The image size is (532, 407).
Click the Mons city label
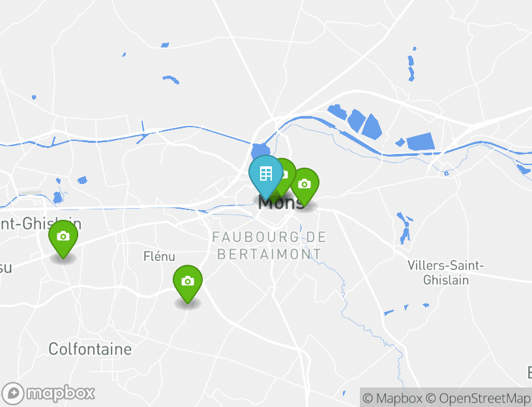tap(281, 203)
